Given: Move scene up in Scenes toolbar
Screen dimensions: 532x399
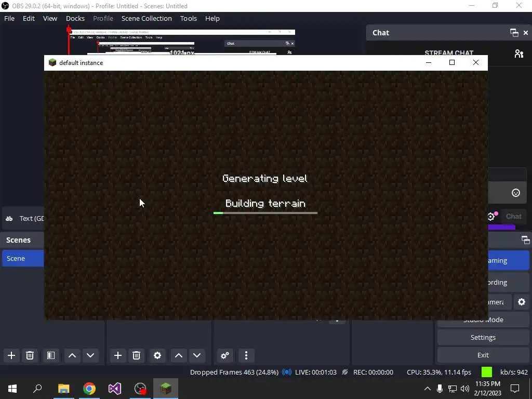Looking at the screenshot, I should point(72,355).
